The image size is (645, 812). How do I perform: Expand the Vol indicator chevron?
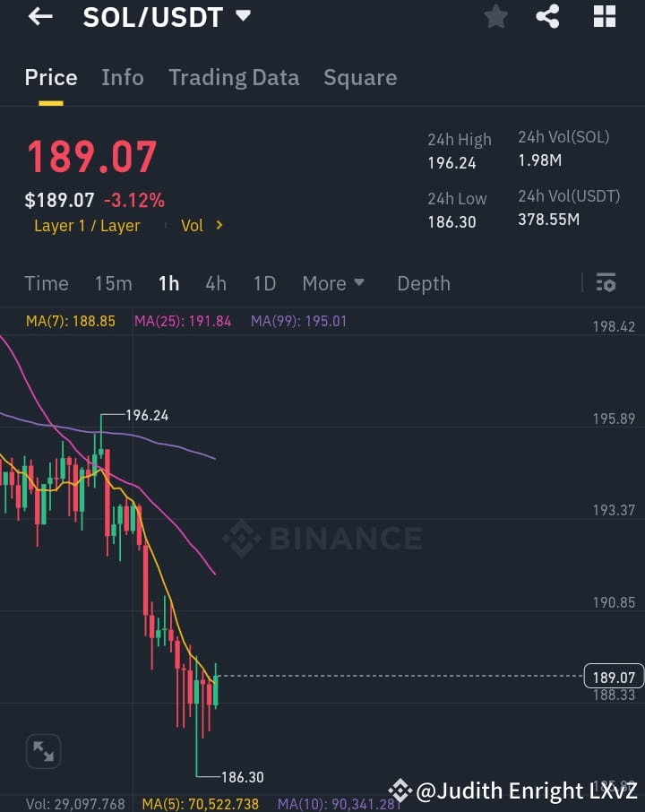202,225
